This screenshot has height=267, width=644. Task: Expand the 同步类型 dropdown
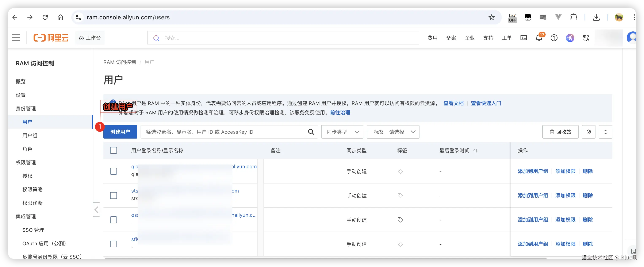(342, 132)
